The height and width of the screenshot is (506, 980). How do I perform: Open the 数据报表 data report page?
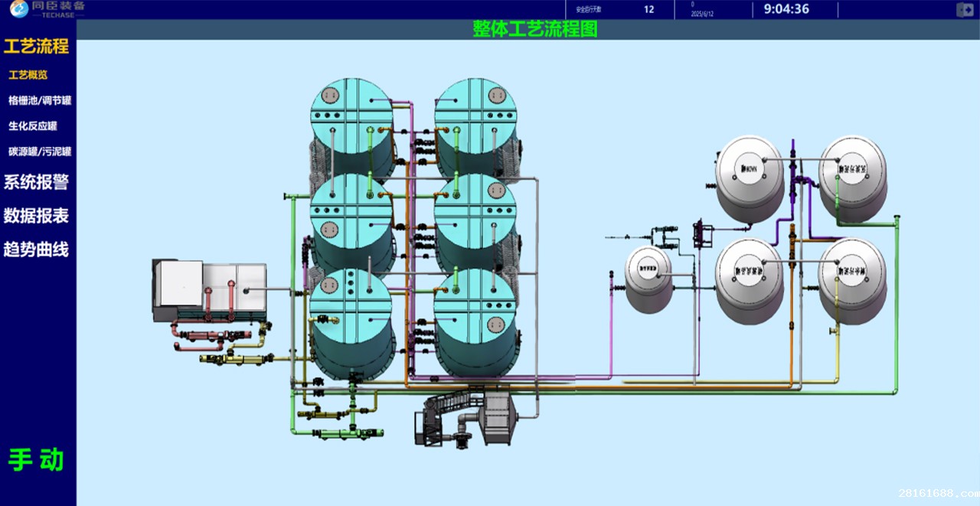click(x=36, y=216)
